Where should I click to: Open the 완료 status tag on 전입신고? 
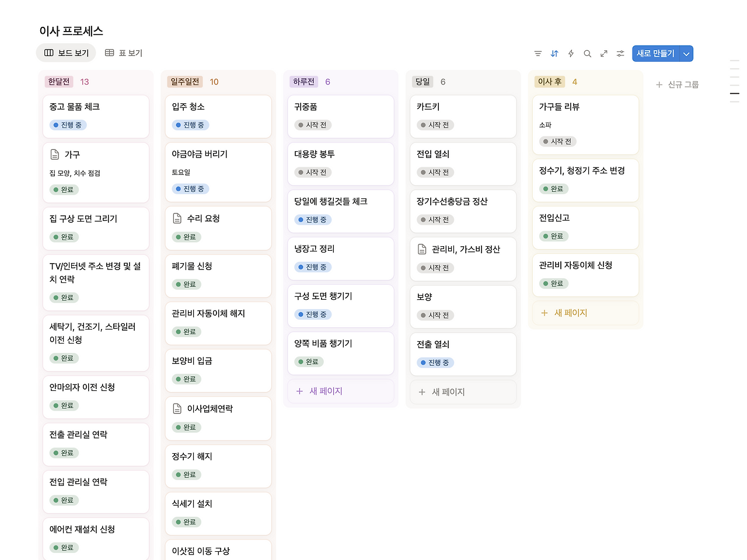coord(554,236)
